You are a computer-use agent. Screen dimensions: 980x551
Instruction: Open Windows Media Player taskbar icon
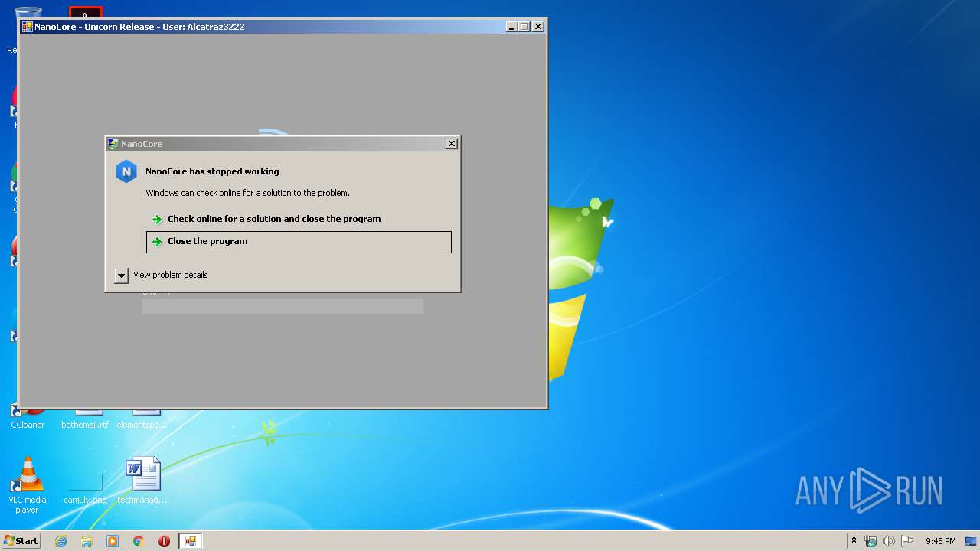(113, 541)
